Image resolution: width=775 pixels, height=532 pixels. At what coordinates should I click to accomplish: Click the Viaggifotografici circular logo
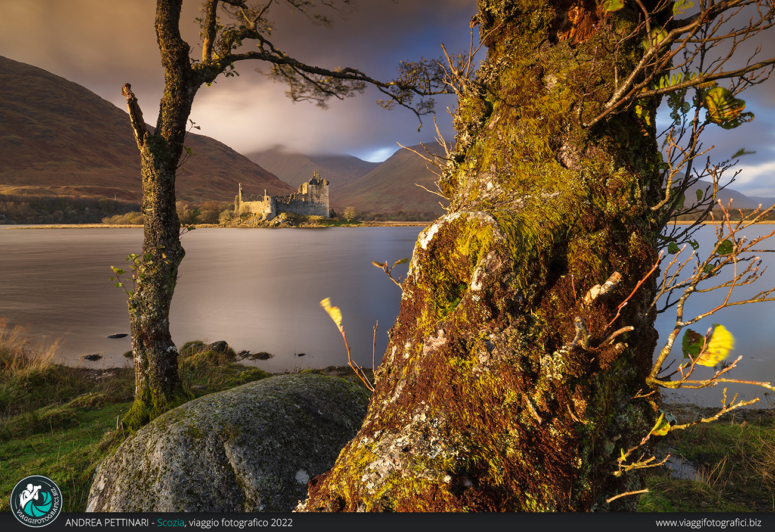coord(36,500)
